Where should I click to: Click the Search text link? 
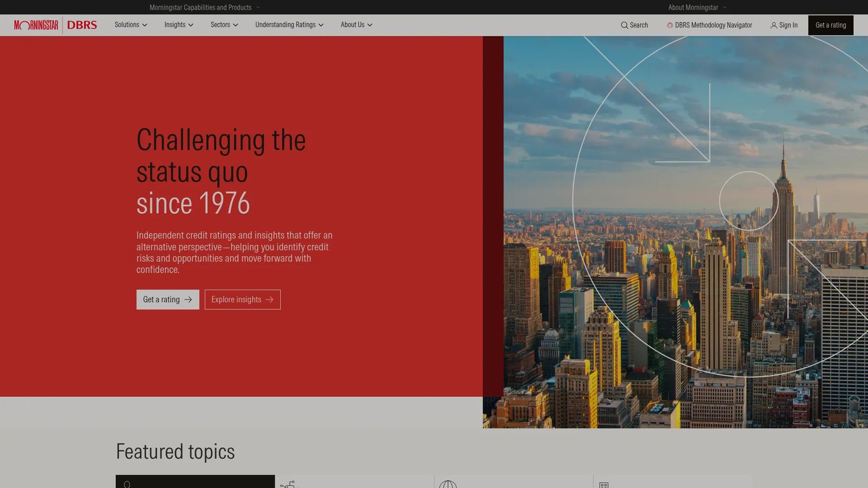pyautogui.click(x=639, y=25)
